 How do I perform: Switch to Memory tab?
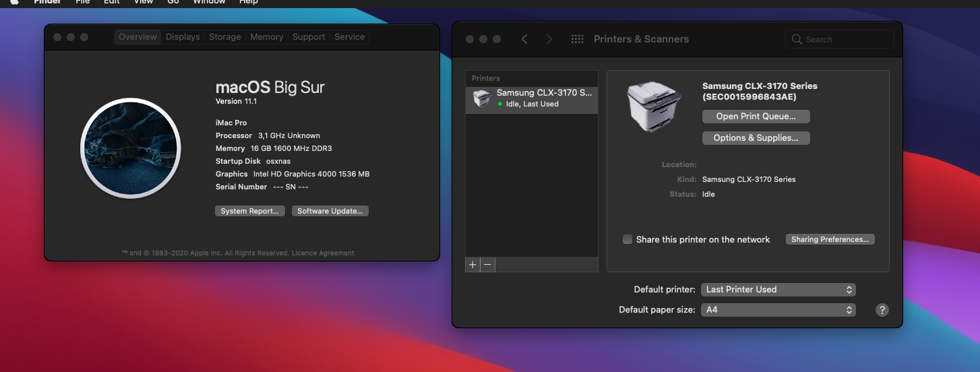[266, 37]
